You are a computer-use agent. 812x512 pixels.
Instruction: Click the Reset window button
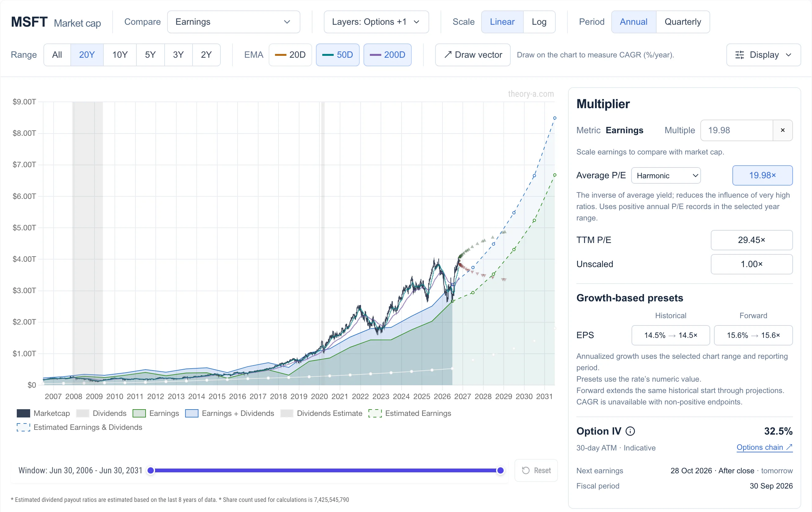click(x=536, y=470)
